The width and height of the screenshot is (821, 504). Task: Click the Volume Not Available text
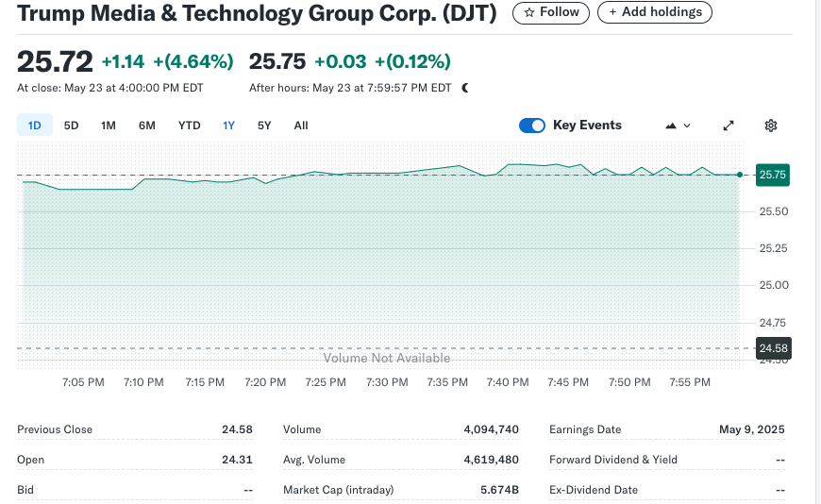386,358
